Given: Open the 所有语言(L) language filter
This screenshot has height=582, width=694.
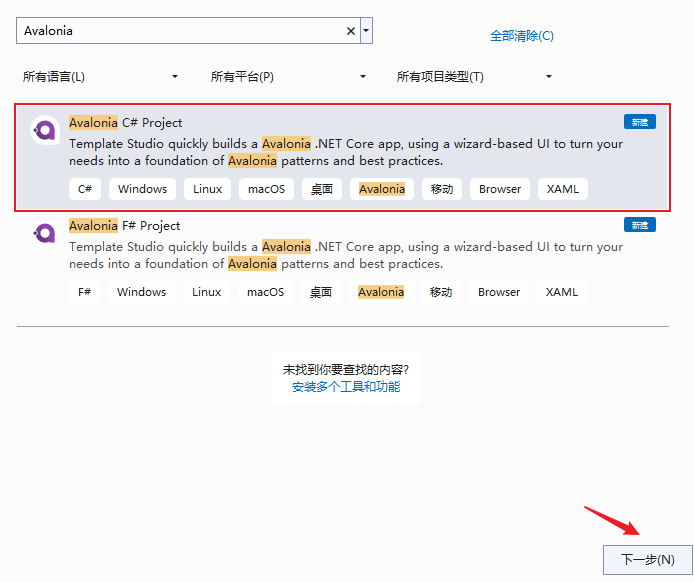Looking at the screenshot, I should coord(100,77).
